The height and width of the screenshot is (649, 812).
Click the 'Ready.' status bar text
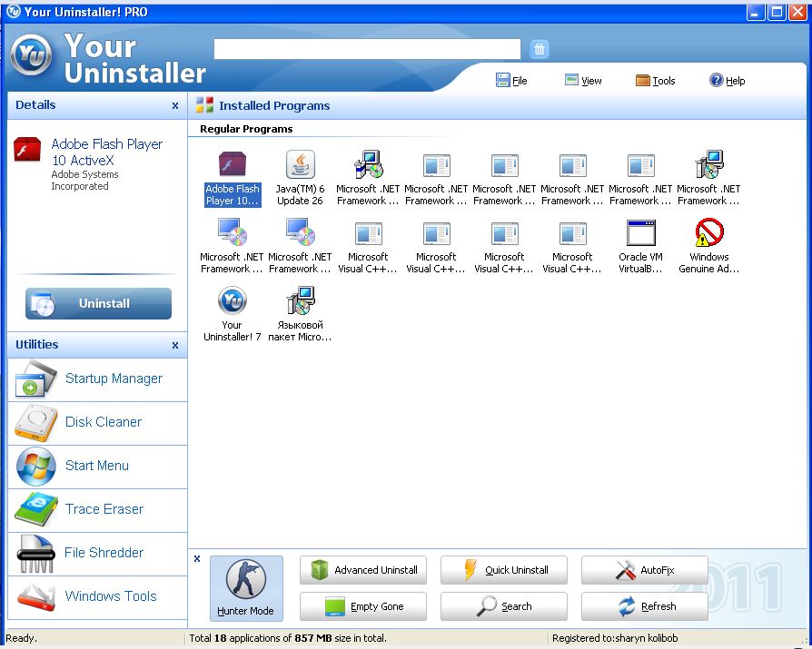[x=21, y=638]
